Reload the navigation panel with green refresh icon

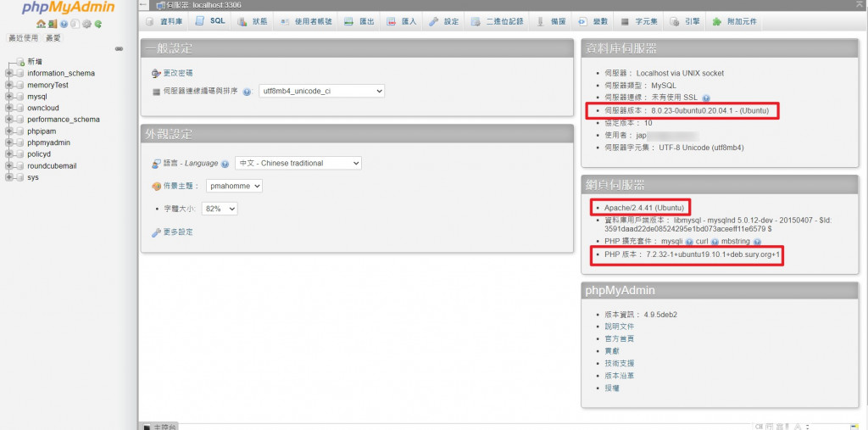pyautogui.click(x=98, y=25)
